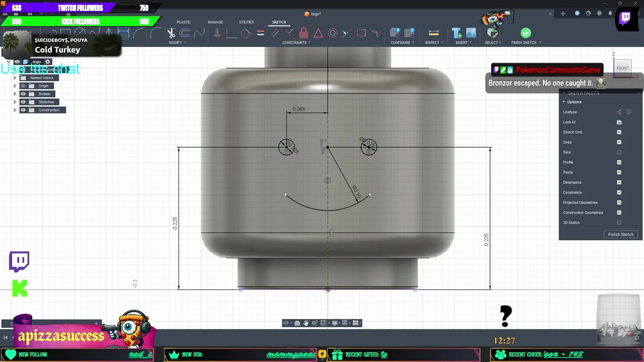
Task: Click the Look At icon in navigation bar
Action: [297, 323]
